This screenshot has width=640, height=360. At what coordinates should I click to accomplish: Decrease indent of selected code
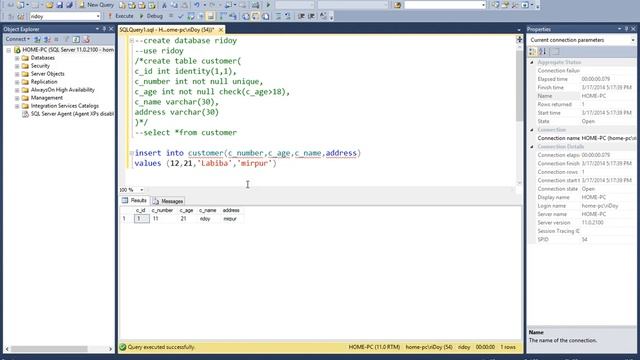coord(301,16)
